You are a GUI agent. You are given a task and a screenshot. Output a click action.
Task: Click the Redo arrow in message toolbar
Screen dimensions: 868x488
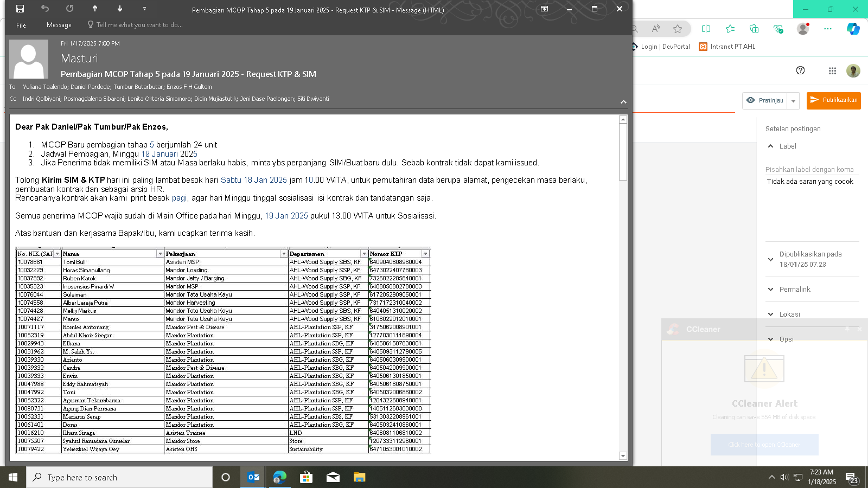pos(69,9)
